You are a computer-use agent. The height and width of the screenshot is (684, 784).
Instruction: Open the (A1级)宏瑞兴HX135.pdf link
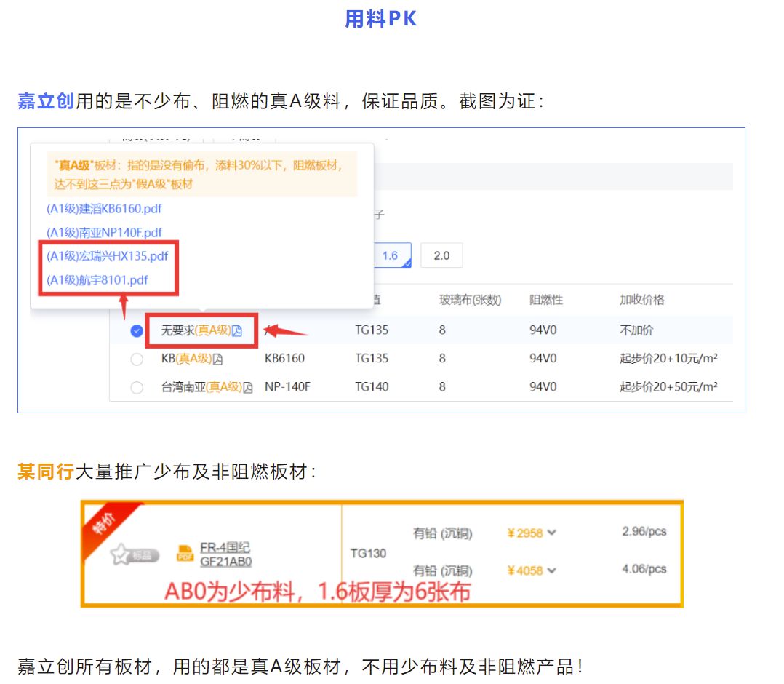108,256
